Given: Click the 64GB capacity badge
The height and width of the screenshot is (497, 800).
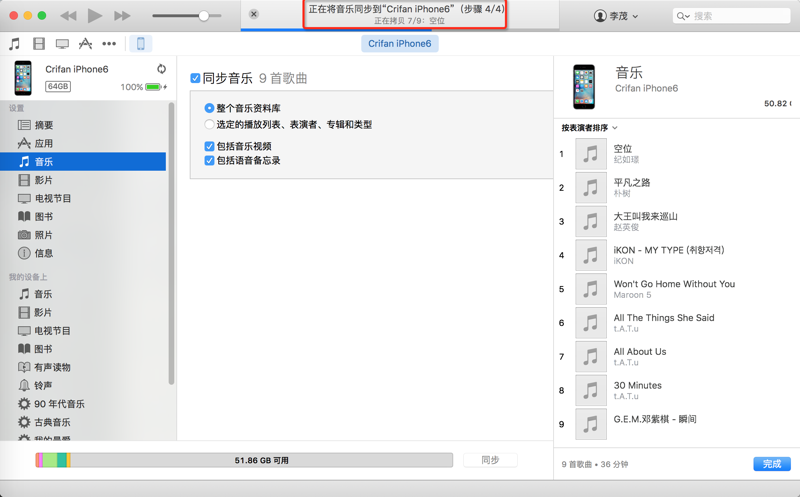Looking at the screenshot, I should click(58, 86).
